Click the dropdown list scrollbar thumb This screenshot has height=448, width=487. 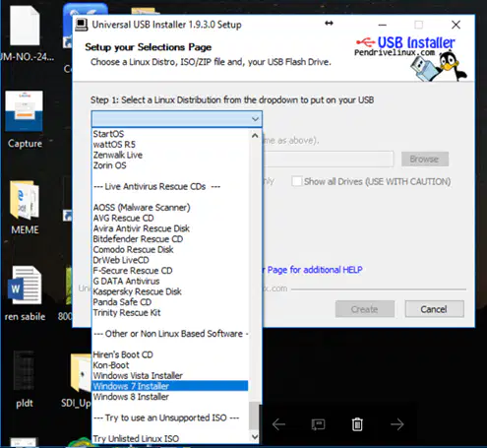coord(254,416)
